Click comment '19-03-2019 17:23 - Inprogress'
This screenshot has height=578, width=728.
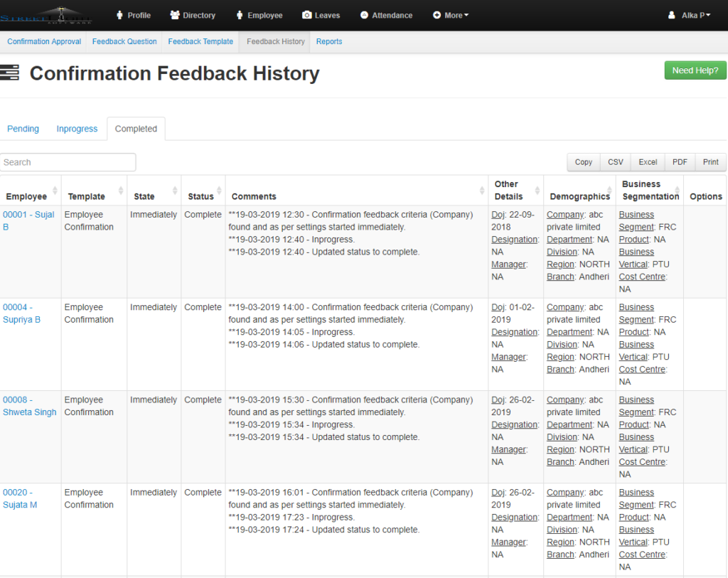[x=291, y=517]
